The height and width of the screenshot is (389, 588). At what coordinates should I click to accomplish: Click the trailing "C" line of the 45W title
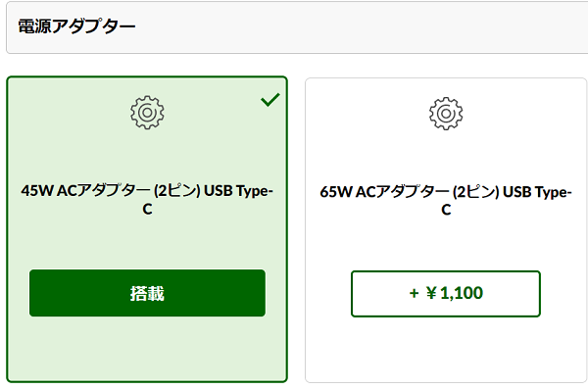pos(147,210)
